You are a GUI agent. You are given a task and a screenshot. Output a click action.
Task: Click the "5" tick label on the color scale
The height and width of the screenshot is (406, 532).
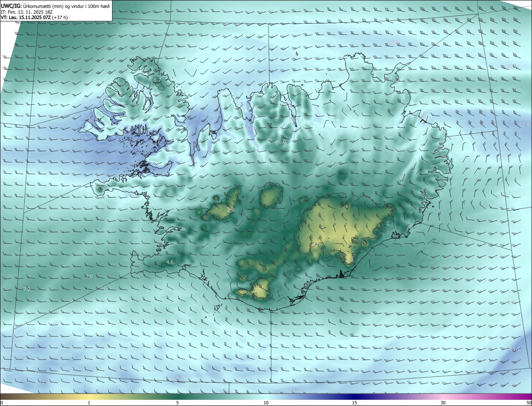pos(177,403)
